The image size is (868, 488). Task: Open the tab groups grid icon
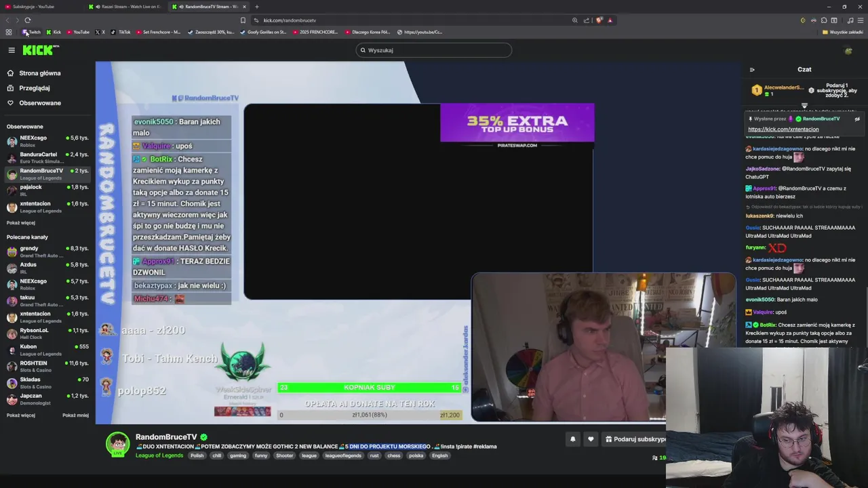point(8,32)
